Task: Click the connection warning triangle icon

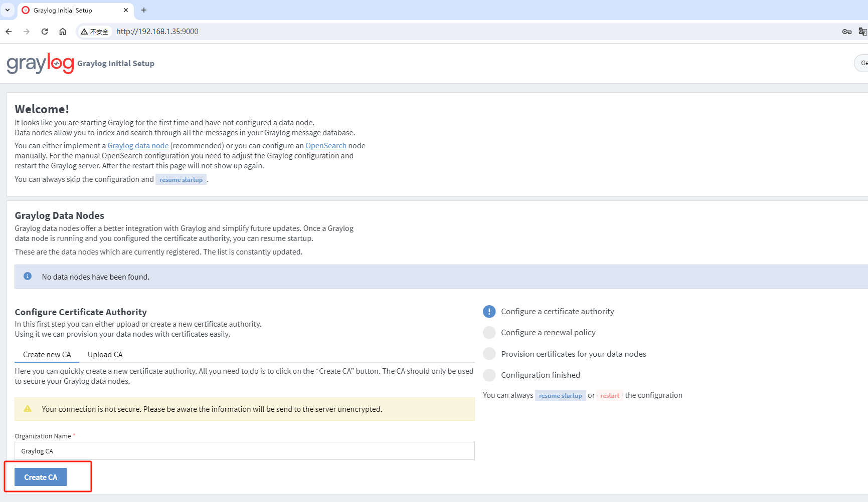Action: point(28,409)
